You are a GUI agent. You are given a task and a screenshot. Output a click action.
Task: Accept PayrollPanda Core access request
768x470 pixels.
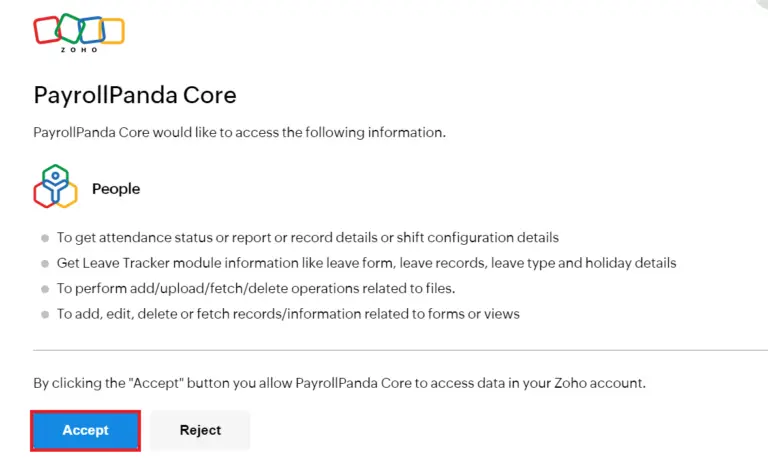pos(86,430)
